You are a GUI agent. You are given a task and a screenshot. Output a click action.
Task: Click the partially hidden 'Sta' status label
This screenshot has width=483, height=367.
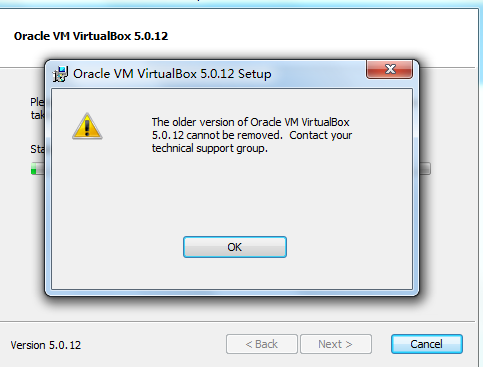tap(37, 149)
